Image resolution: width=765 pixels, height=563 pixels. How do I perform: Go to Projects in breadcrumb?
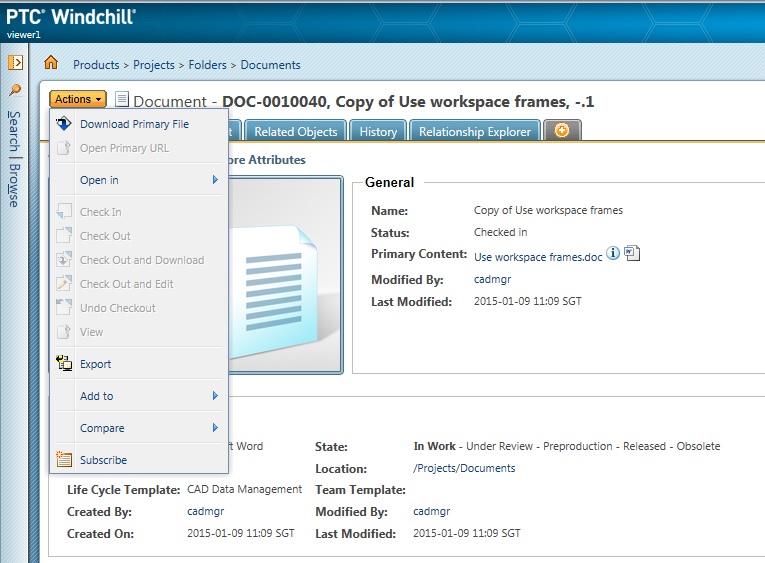click(154, 64)
